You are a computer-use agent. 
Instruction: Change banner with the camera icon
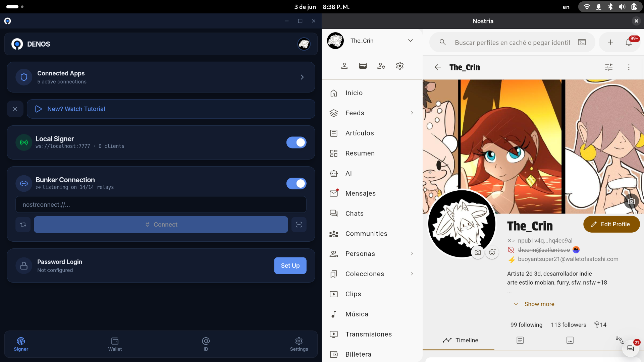(x=631, y=201)
